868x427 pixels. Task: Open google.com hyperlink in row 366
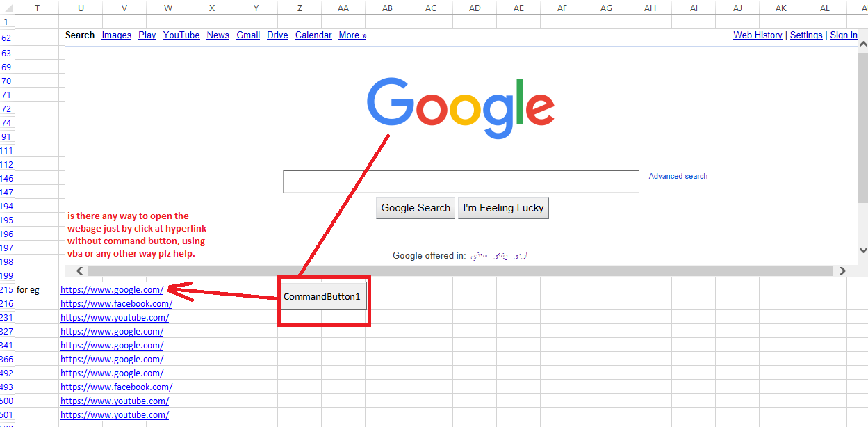click(112, 360)
